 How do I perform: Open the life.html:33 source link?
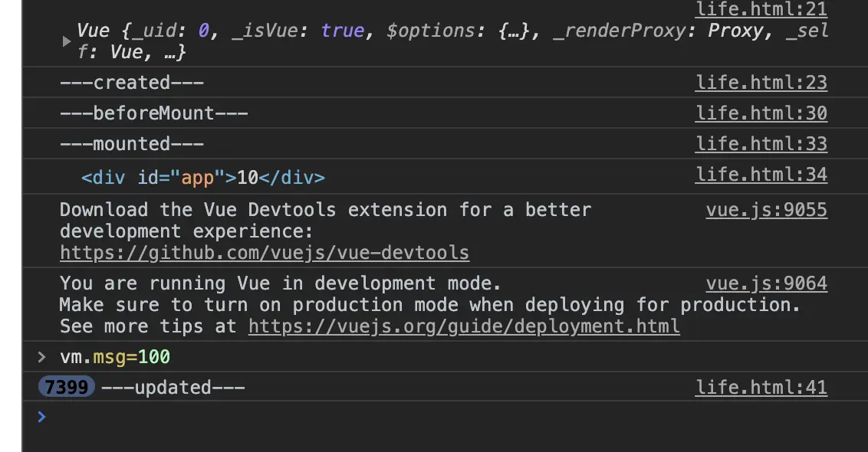(761, 144)
